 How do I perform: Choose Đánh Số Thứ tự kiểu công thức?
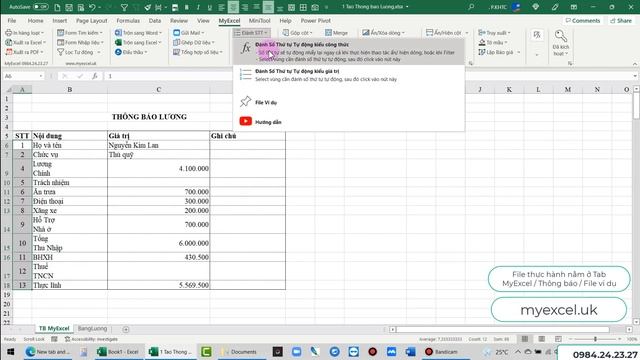(x=349, y=51)
